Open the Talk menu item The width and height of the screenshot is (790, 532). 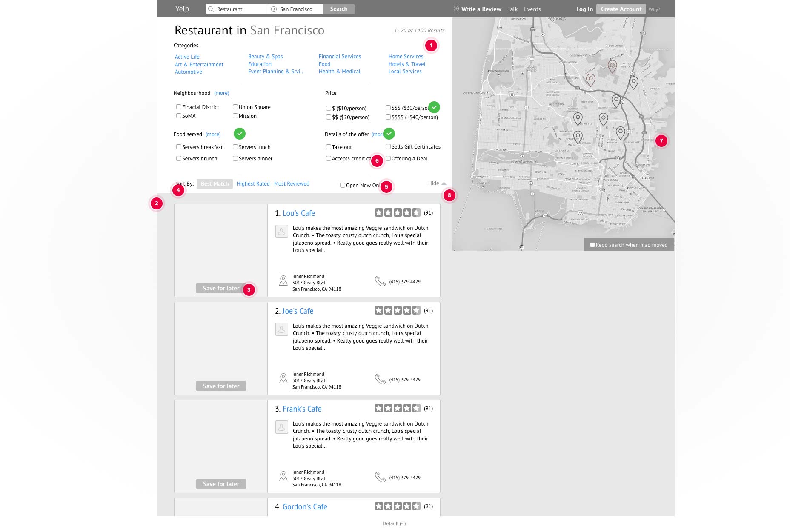[x=512, y=9]
